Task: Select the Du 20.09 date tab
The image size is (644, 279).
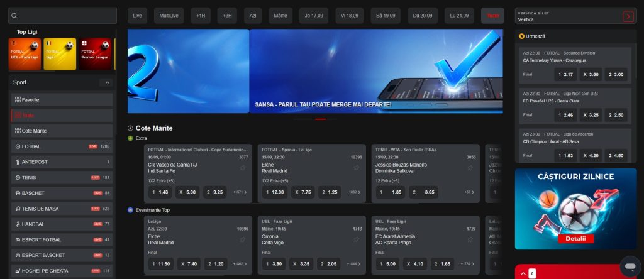Action: (x=423, y=16)
